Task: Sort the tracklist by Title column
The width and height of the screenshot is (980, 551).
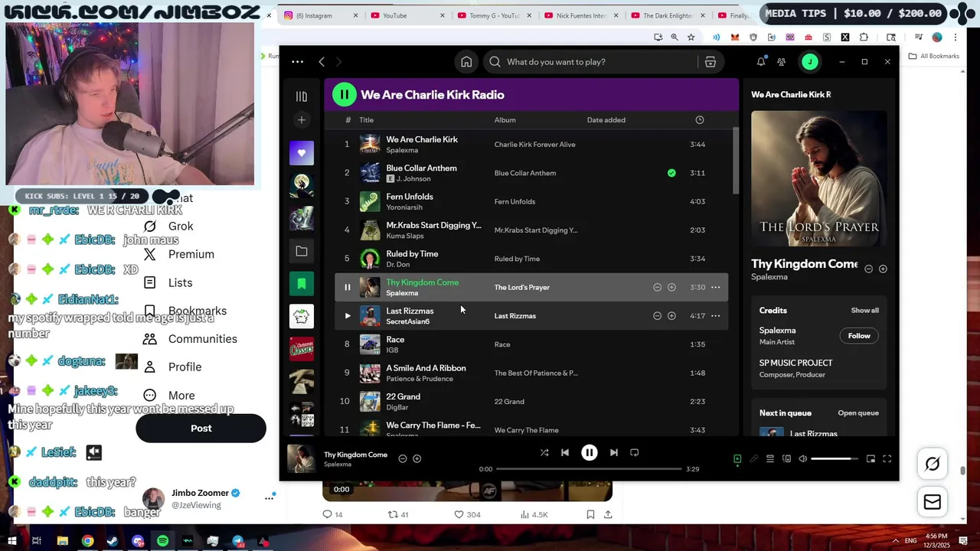Action: coord(367,120)
